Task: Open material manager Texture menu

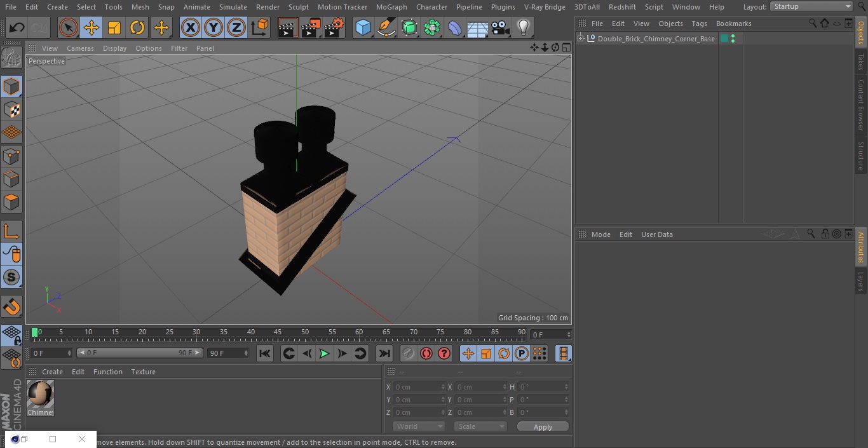Action: click(x=143, y=372)
